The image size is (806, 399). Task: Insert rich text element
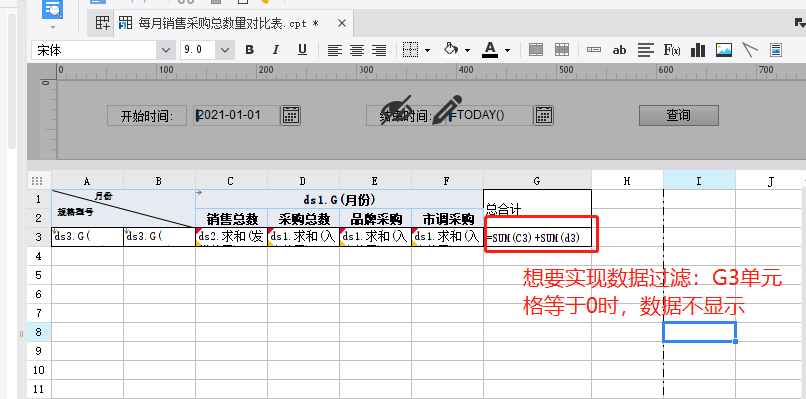646,50
